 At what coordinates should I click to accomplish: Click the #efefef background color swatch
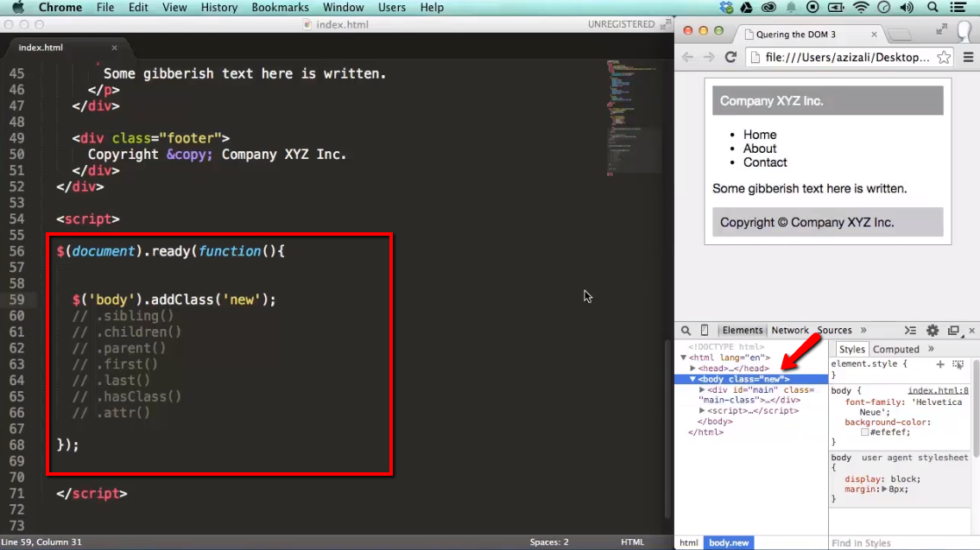pyautogui.click(x=864, y=433)
